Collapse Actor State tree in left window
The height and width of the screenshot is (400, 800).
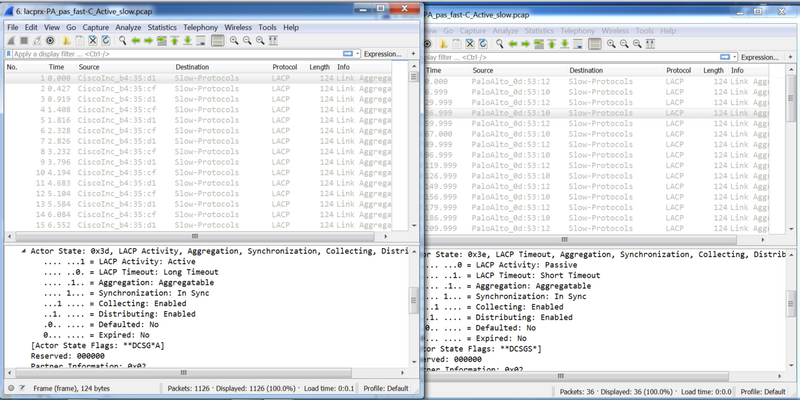click(24, 252)
